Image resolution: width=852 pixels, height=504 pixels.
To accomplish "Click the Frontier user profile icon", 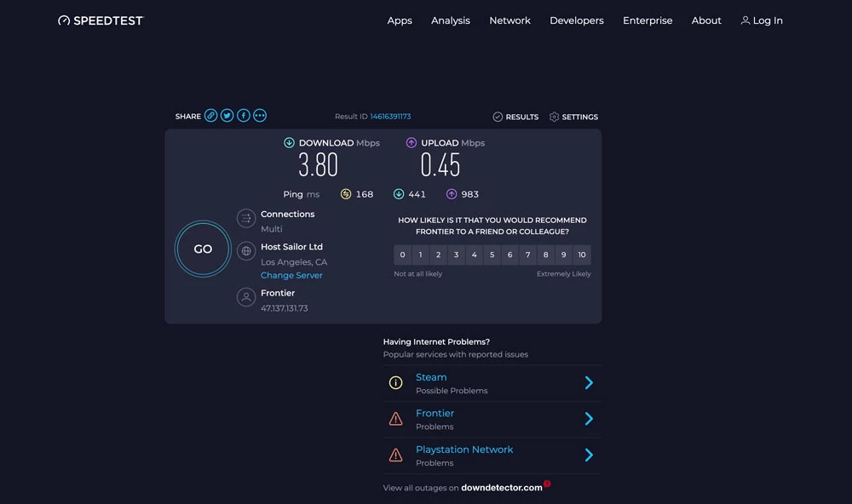I will pos(246,297).
